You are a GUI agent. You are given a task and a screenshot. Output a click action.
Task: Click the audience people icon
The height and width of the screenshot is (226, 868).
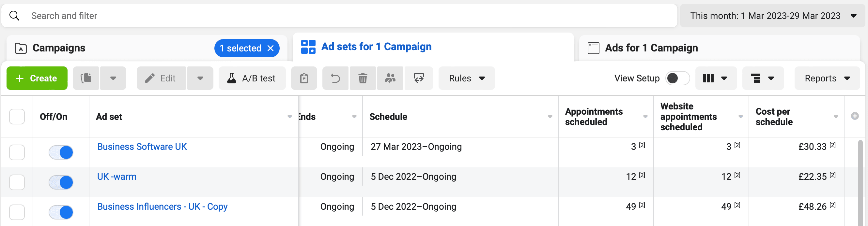(x=390, y=78)
